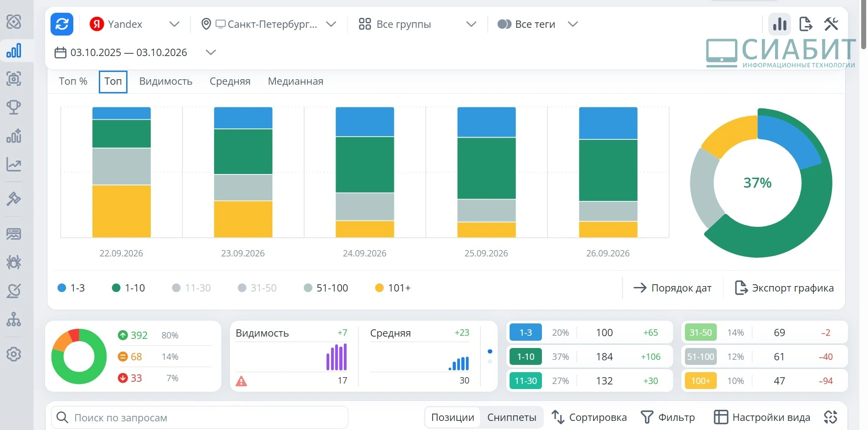This screenshot has width=868, height=430.
Task: Click the icon right of Настройки вида
Action: coord(831,417)
